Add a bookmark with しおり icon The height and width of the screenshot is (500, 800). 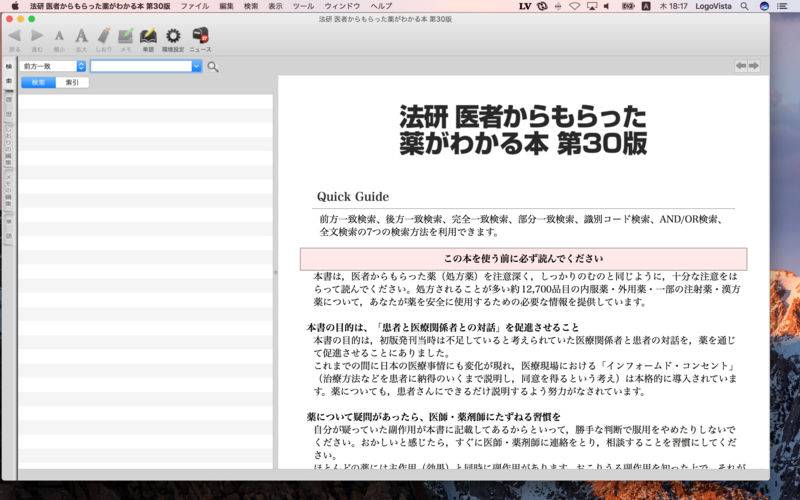click(104, 36)
